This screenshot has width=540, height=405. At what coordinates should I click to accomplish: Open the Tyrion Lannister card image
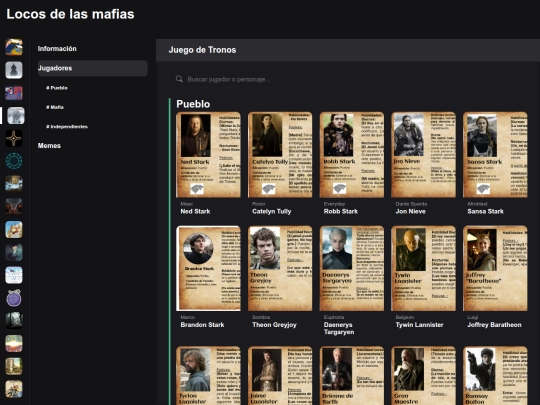coord(208,376)
